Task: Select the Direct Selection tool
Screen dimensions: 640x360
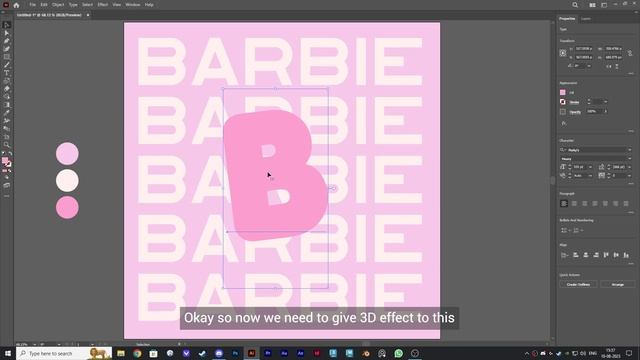Action: (x=7, y=33)
